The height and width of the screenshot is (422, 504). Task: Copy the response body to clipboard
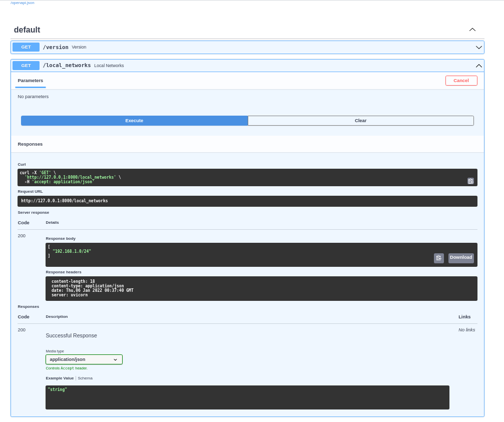point(438,258)
